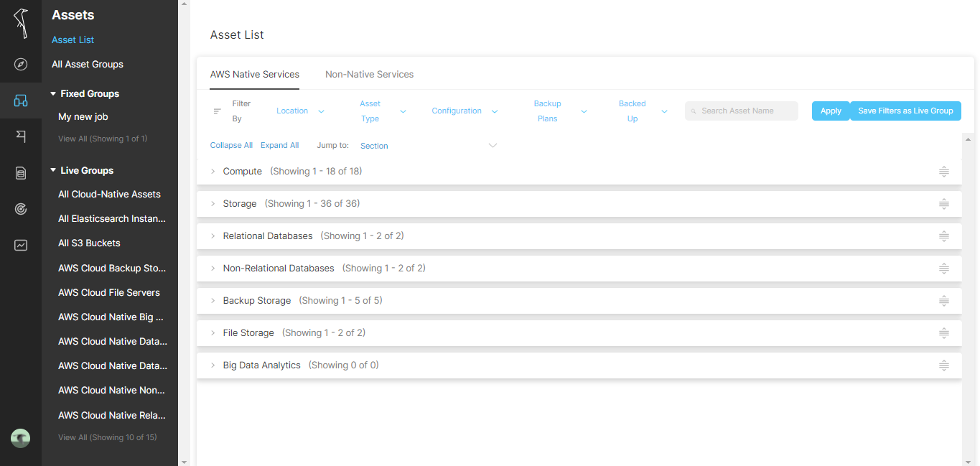Click the search magnifier icon

pyautogui.click(x=694, y=111)
